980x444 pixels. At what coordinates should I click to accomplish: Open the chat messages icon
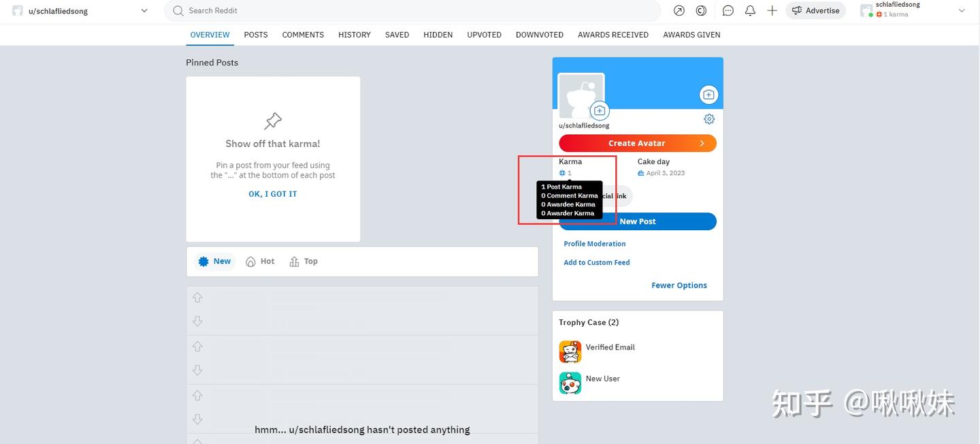(728, 10)
